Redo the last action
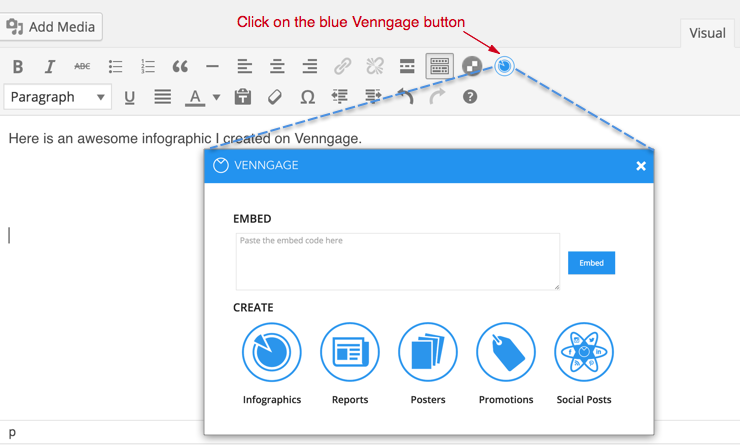Image resolution: width=740 pixels, height=445 pixels. click(x=437, y=96)
